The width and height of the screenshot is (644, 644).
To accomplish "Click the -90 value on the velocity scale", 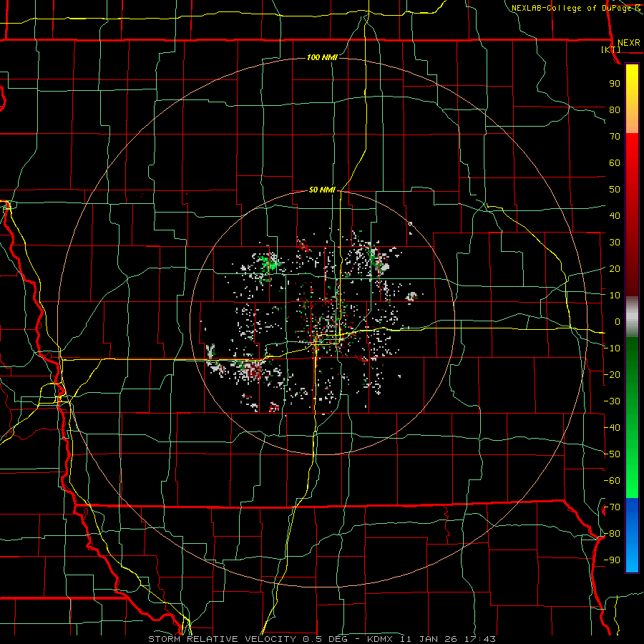I will point(612,560).
